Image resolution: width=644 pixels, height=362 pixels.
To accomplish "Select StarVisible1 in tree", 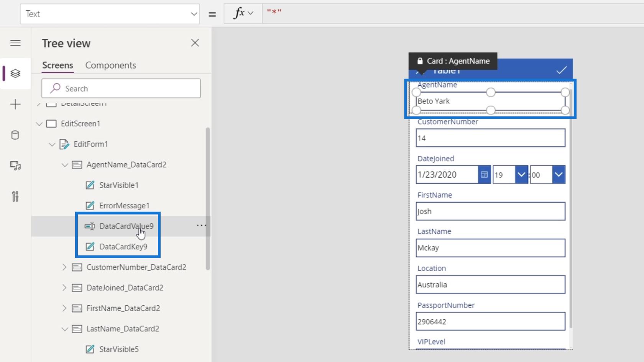I will 119,185.
